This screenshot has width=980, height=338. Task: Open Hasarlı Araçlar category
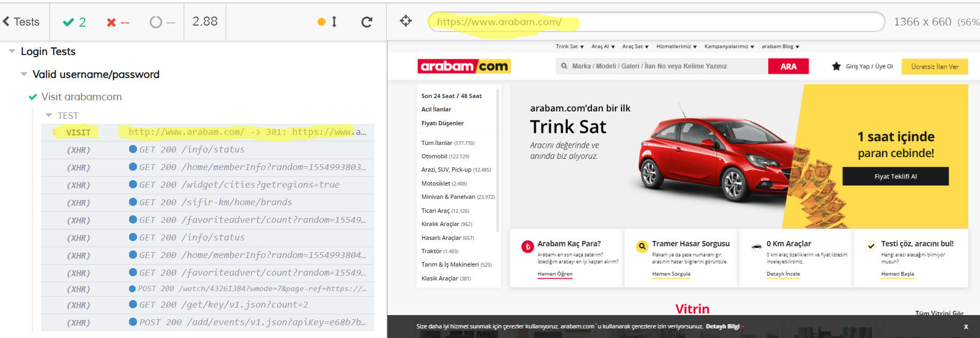447,238
